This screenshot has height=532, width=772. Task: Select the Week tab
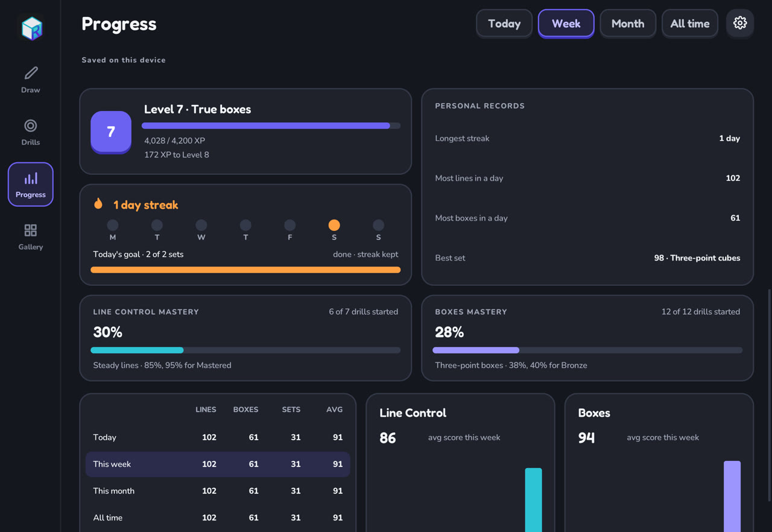[566, 24]
